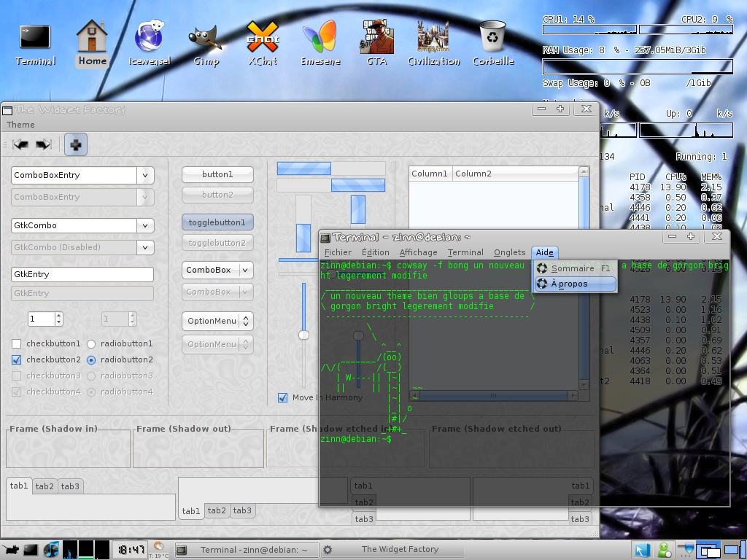
Task: Open the Terminal menu in the terminal menubar
Action: pyautogui.click(x=465, y=252)
